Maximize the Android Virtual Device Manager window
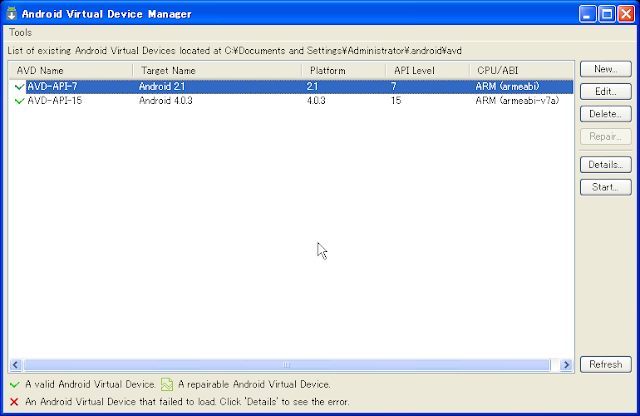The height and width of the screenshot is (416, 640). coord(607,14)
